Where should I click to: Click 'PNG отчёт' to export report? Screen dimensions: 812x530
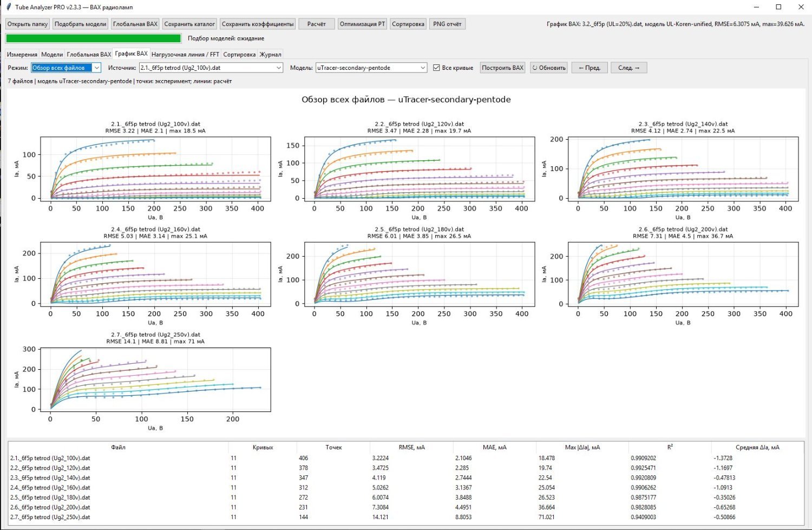click(447, 24)
